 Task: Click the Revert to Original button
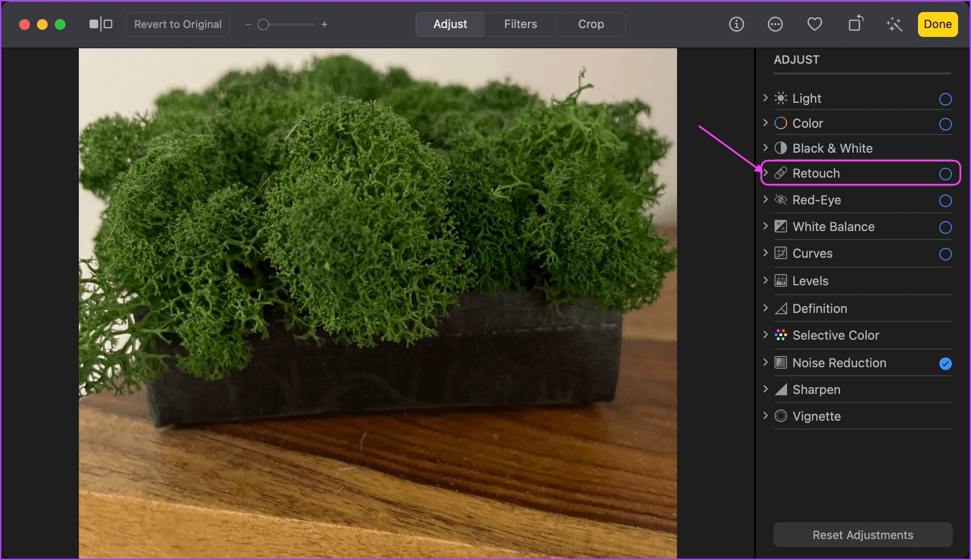tap(177, 24)
